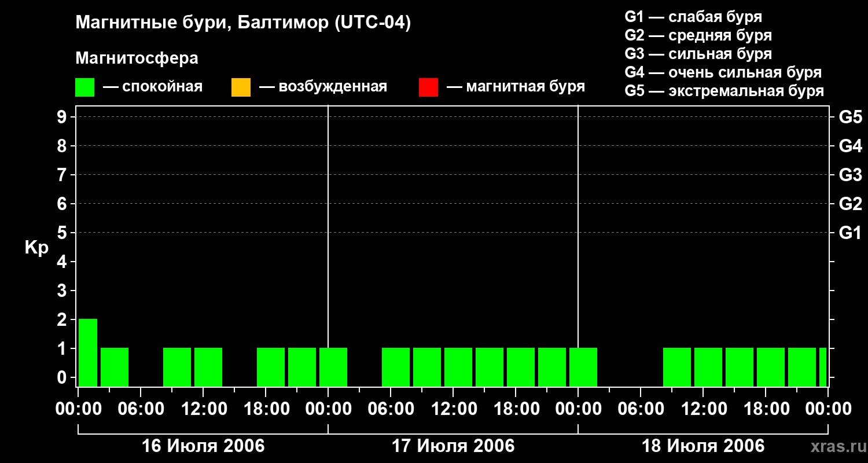Select the 11:00–14:00 bar on 17 Июля
Viewport: 868px width, 463px height.
tap(458, 367)
